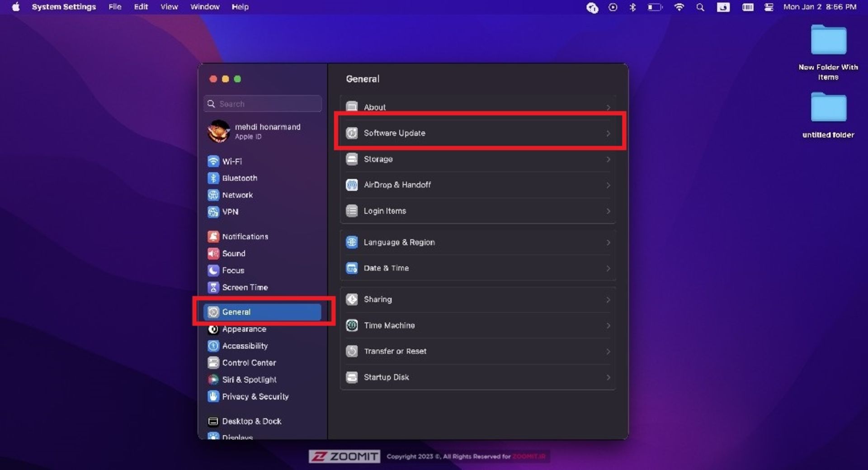The height and width of the screenshot is (470, 868).
Task: Open the Transfer or Reset label
Action: 395,351
